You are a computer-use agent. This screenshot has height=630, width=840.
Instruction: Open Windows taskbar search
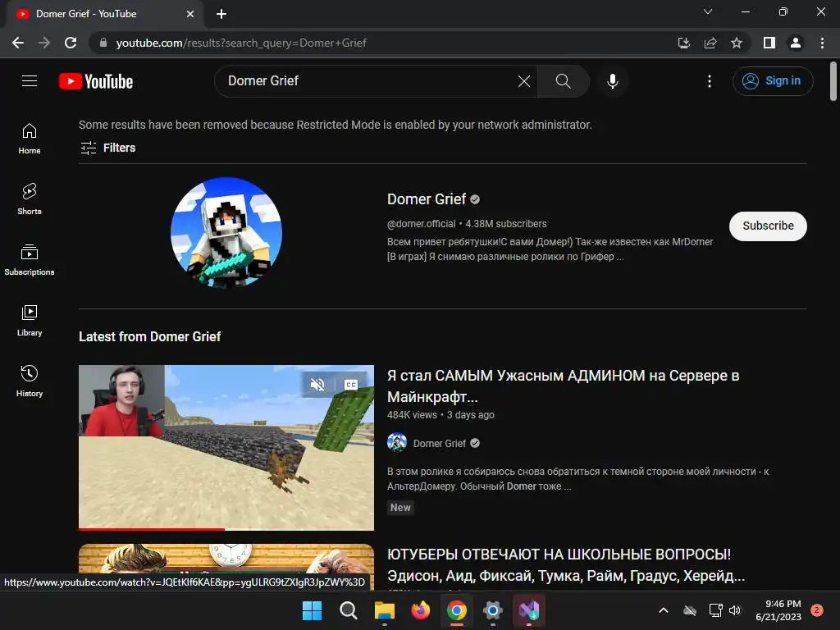tap(348, 610)
